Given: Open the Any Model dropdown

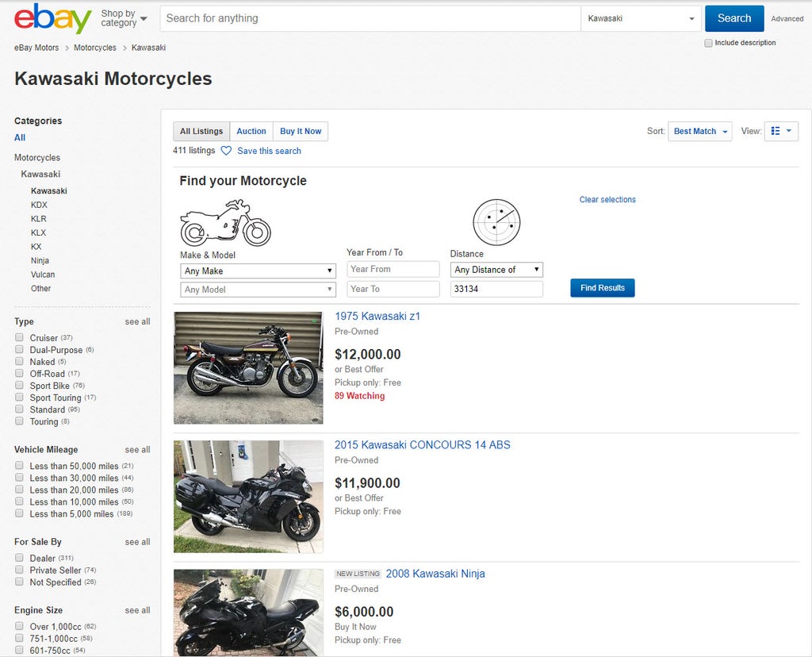Looking at the screenshot, I should pos(258,290).
